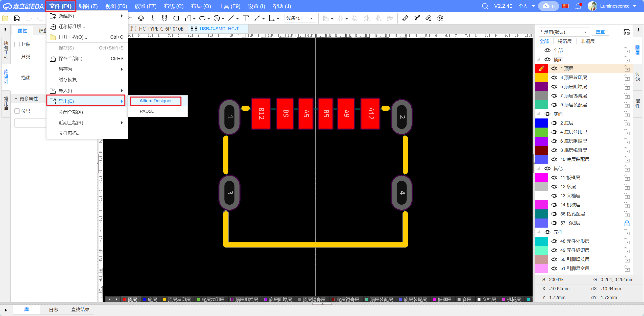Open the 查找结果 panel
Screen dimensions: 644x316
point(80,309)
